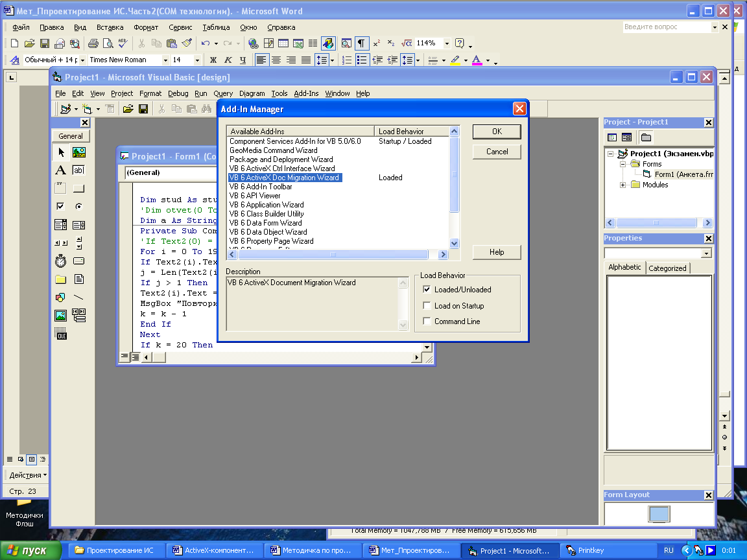Screen dimensions: 747x560
Task: Open Add-Ins menu in Visual Basic
Action: [x=306, y=93]
